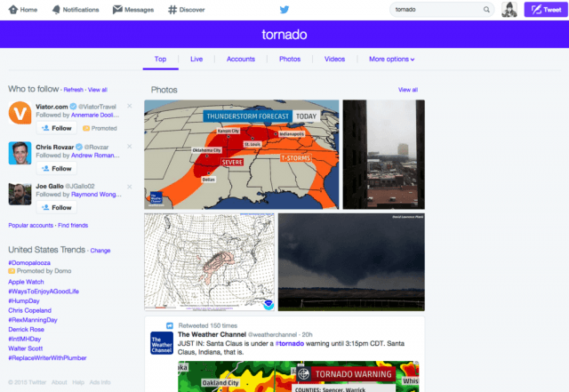Open Find friends link
The height and width of the screenshot is (392, 569).
click(73, 226)
